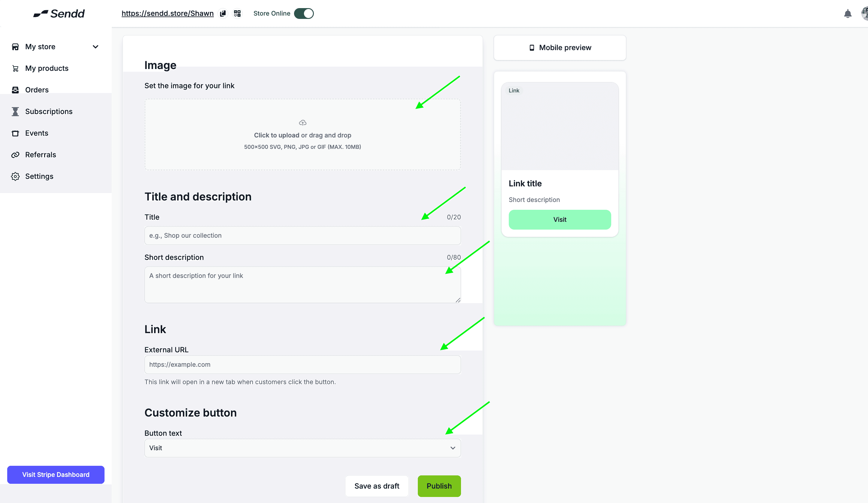Image resolution: width=868 pixels, height=503 pixels.
Task: Click Visit Stripe Dashboard button
Action: point(56,474)
